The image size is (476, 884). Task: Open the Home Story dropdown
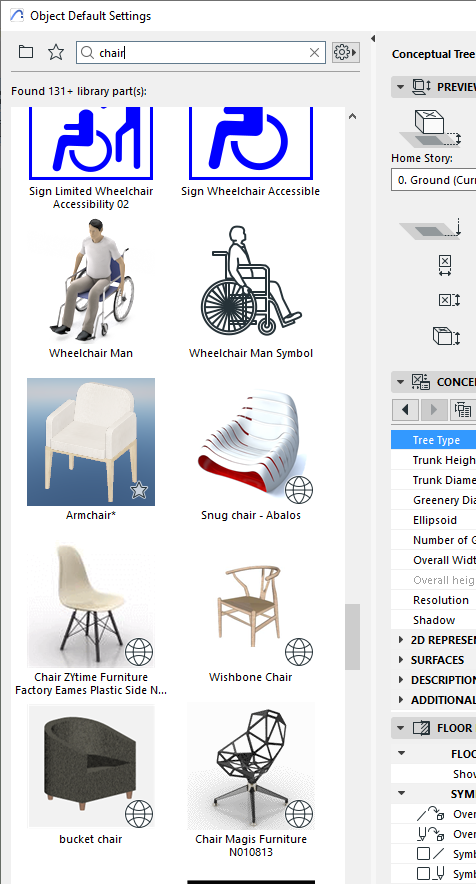[433, 180]
